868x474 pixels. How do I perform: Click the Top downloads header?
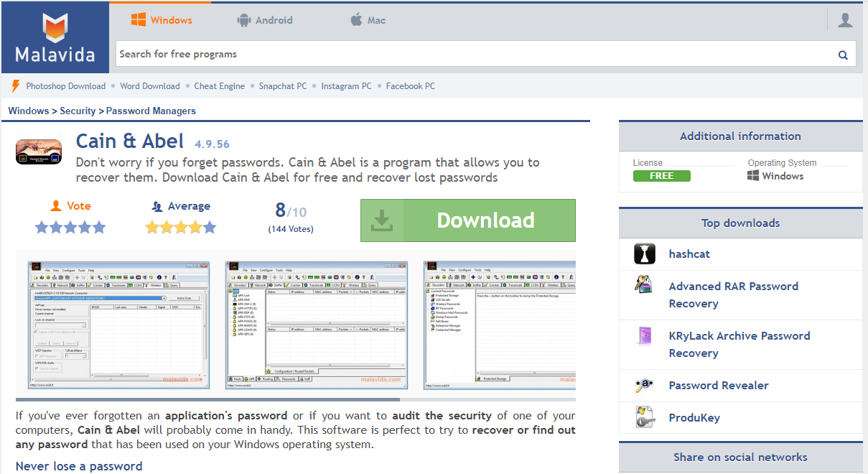click(740, 223)
